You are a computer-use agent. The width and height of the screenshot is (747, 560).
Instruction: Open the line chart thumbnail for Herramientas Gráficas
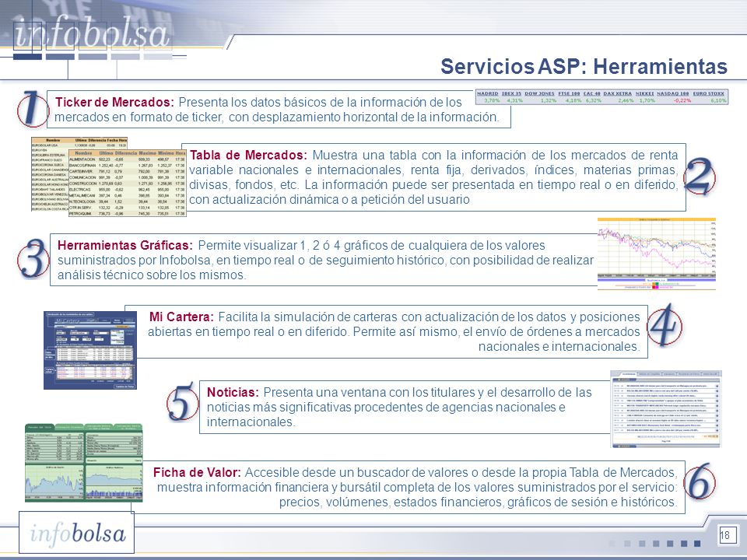click(x=657, y=254)
